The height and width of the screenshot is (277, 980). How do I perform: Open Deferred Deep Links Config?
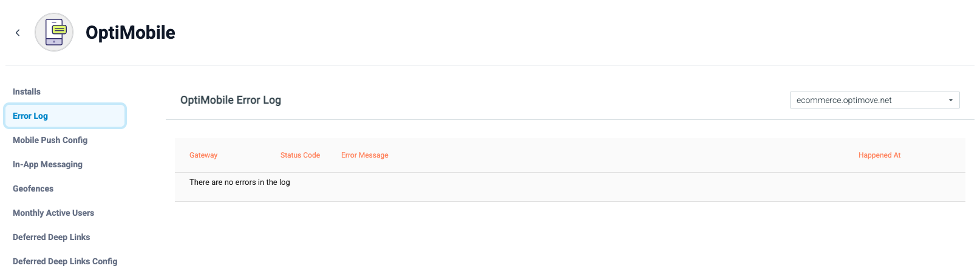pyautogui.click(x=65, y=261)
